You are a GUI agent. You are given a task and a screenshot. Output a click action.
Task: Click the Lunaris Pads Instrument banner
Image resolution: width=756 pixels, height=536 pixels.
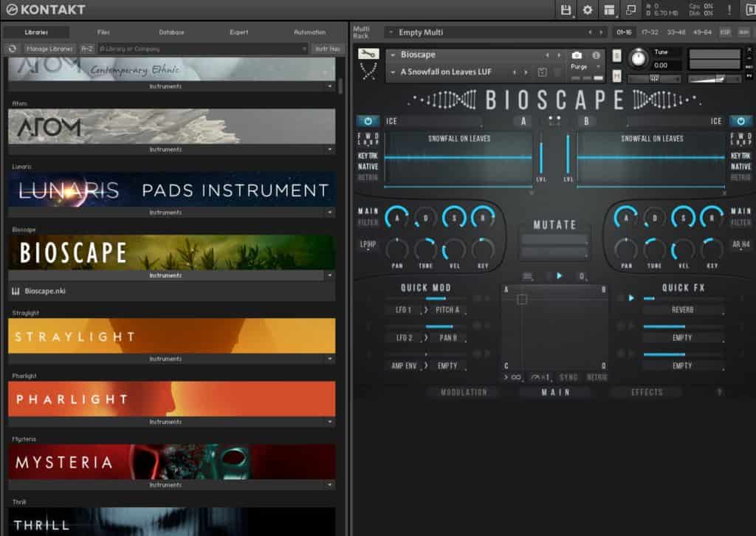[171, 190]
